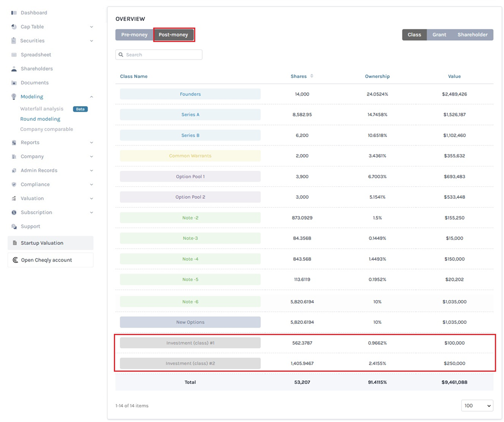Viewport: 504px width, 422px height.
Task: Sort table by Shares column arrows
Action: click(x=312, y=76)
